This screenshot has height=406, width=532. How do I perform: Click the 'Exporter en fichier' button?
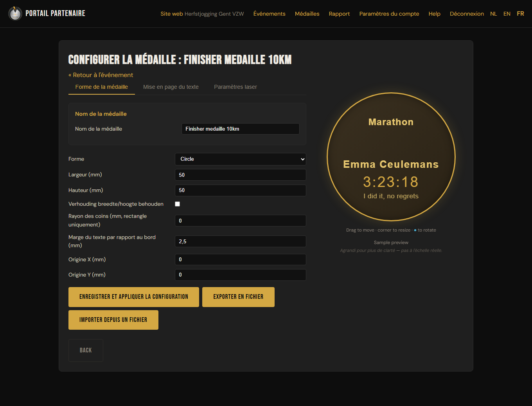coord(238,297)
